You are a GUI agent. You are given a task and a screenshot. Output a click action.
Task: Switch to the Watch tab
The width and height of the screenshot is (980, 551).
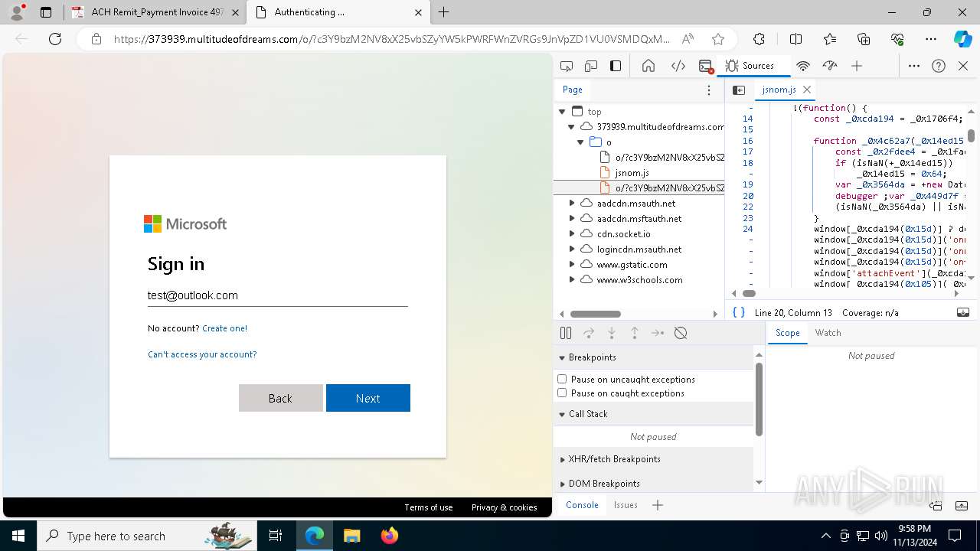[828, 333]
